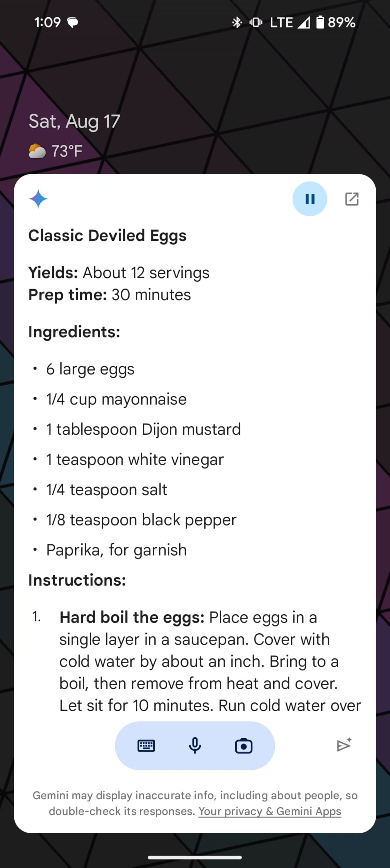This screenshot has height=868, width=390.
Task: Open Your privacy & Gemini Apps link
Action: pyautogui.click(x=270, y=811)
